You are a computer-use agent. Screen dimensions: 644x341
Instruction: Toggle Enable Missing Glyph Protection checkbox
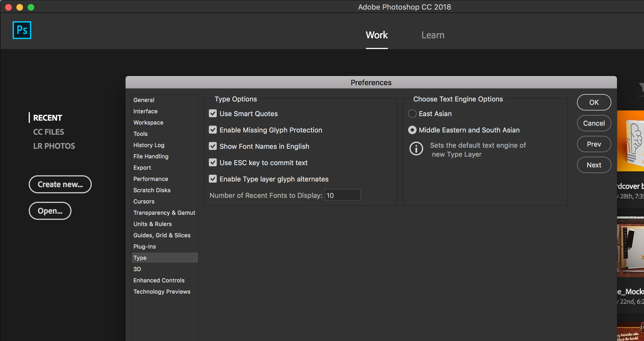pos(213,130)
